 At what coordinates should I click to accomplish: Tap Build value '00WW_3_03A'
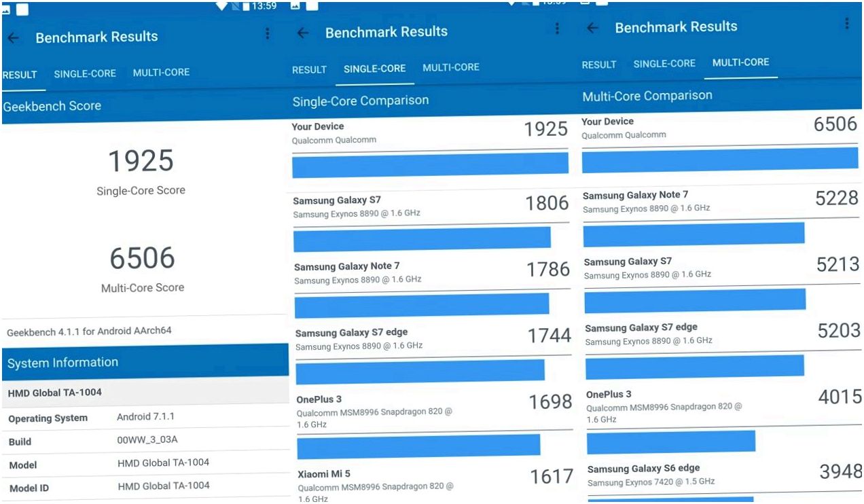tap(147, 439)
